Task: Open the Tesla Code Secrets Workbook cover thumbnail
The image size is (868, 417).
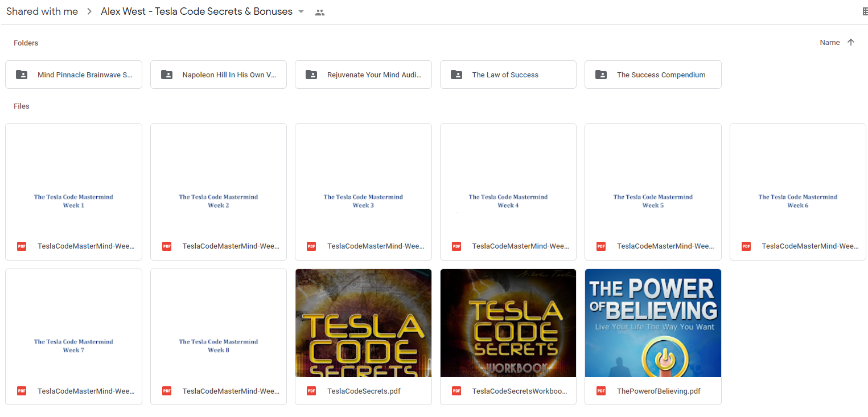Action: [508, 323]
